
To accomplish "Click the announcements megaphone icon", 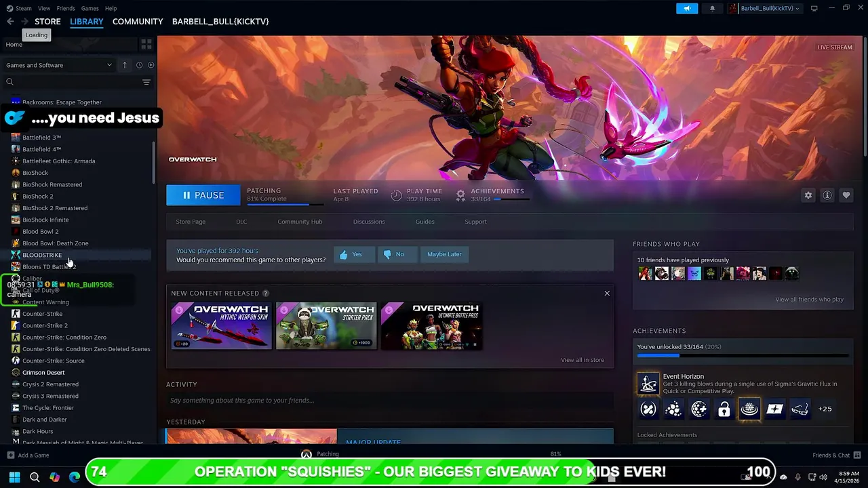I will tap(686, 8).
